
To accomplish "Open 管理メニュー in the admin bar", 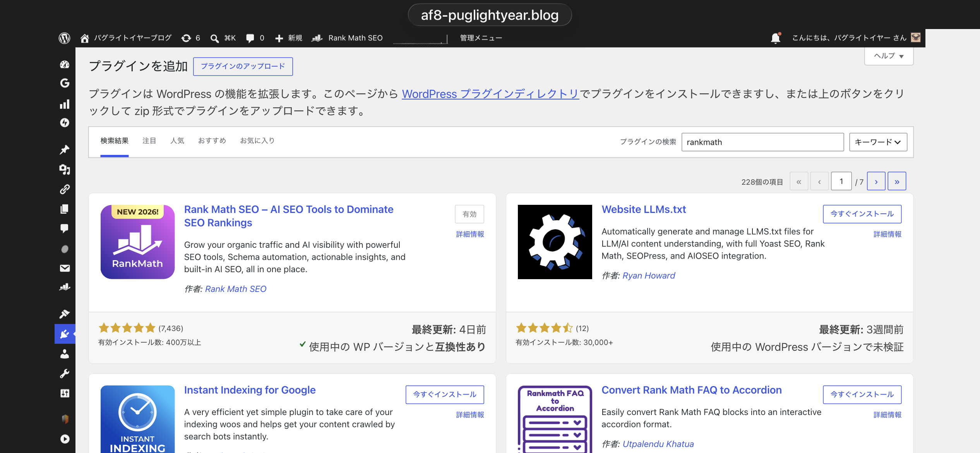I will click(x=481, y=38).
